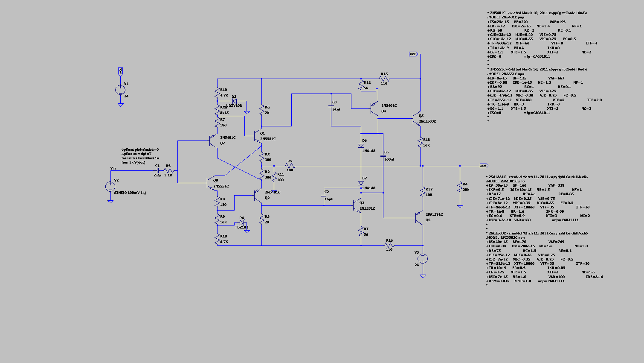The image size is (644, 363).
Task: Click transistor Q6 symbol
Action: pyautogui.click(x=419, y=218)
